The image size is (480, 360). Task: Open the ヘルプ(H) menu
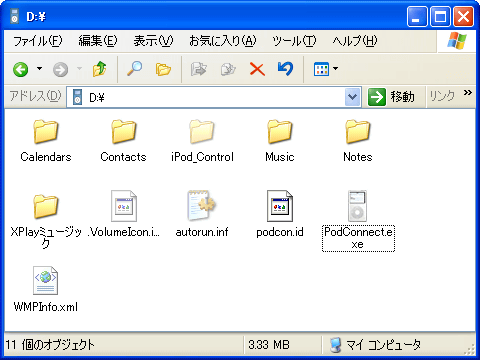coord(355,41)
